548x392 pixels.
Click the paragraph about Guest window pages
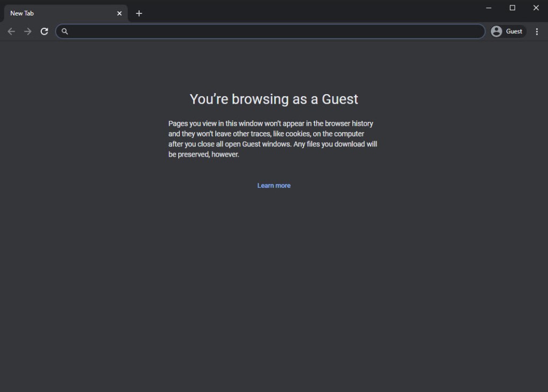(x=272, y=139)
